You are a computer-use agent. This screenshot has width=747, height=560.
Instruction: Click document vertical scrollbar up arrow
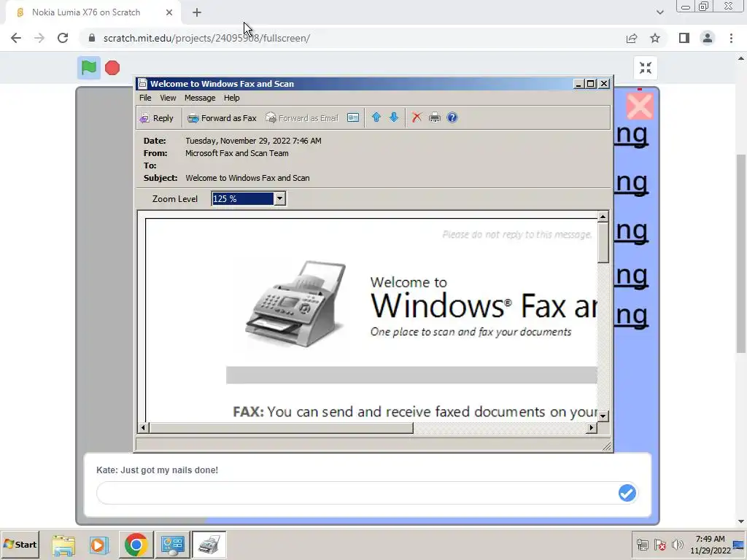(603, 217)
